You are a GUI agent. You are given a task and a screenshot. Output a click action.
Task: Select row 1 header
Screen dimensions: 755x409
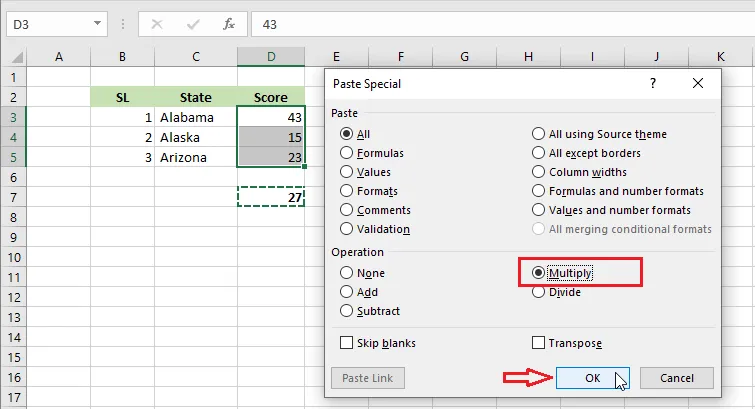coord(13,77)
